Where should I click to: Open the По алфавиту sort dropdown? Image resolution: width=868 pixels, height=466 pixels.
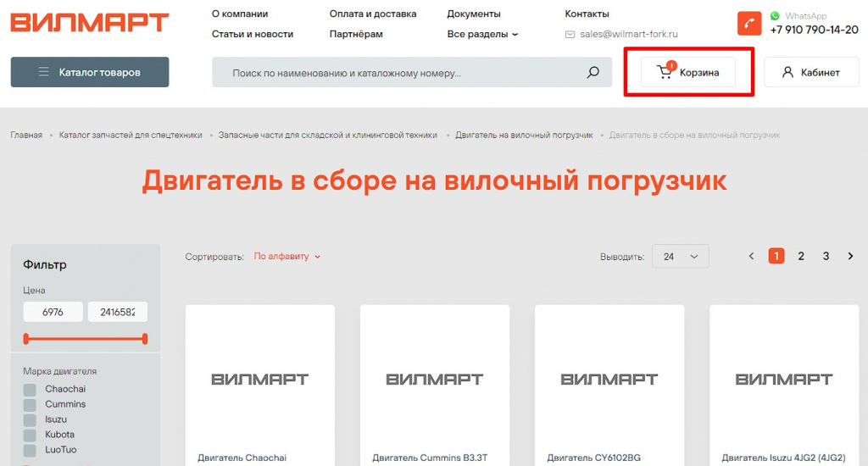287,256
